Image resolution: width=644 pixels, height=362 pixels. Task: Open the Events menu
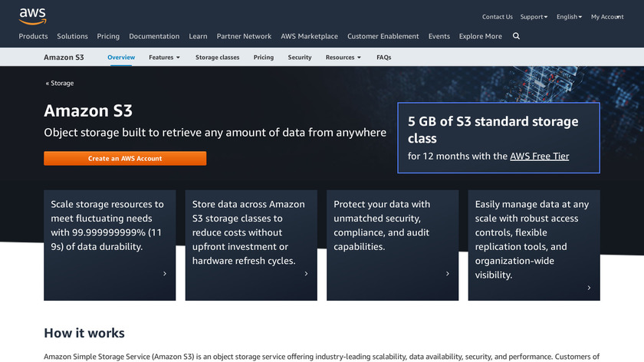pyautogui.click(x=439, y=36)
